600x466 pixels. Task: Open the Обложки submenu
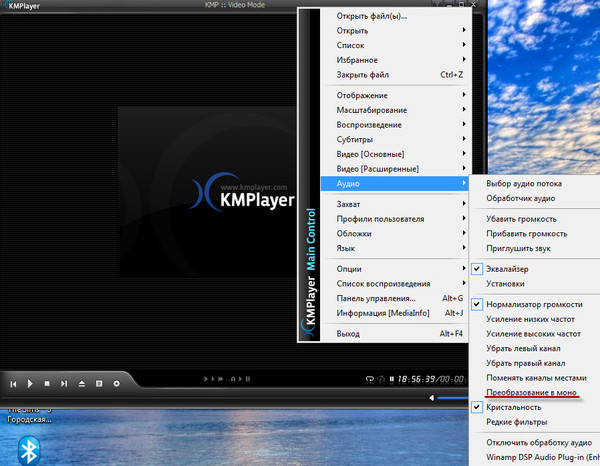(395, 233)
